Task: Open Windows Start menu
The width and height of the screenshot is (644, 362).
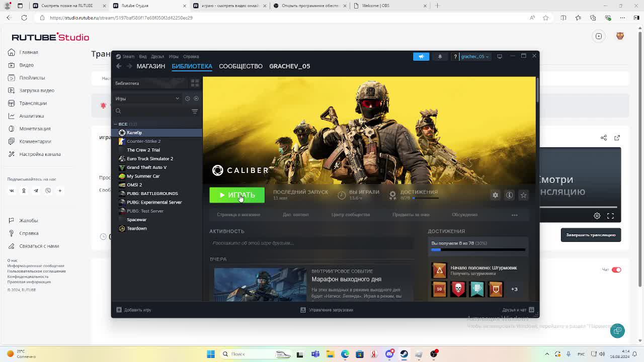Action: point(211,354)
